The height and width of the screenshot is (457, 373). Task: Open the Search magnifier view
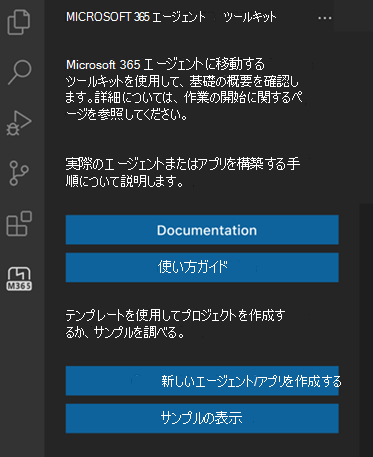[20, 72]
